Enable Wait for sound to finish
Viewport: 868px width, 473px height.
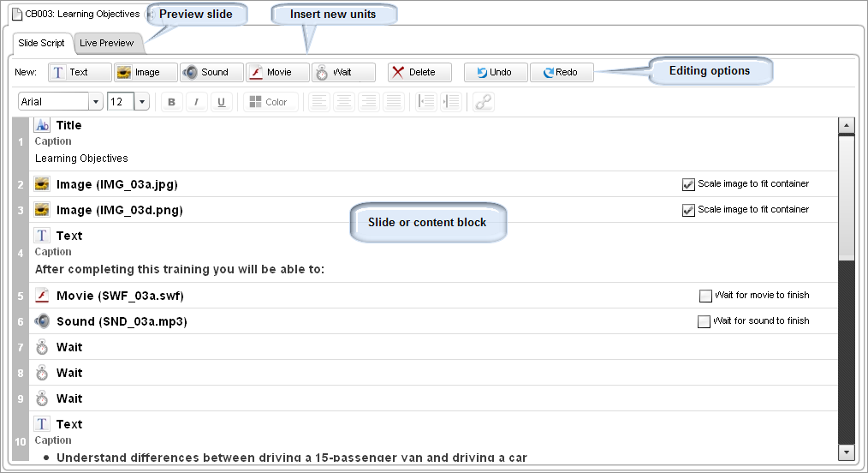click(x=705, y=321)
